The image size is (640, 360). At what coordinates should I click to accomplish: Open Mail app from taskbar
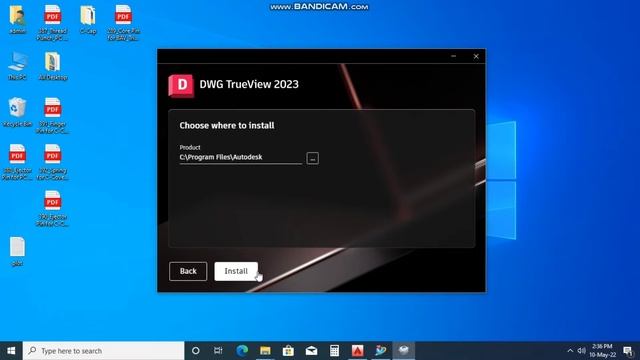coord(311,351)
